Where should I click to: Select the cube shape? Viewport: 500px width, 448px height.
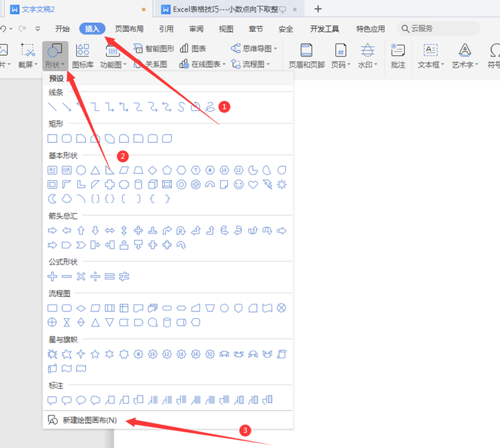(x=153, y=184)
